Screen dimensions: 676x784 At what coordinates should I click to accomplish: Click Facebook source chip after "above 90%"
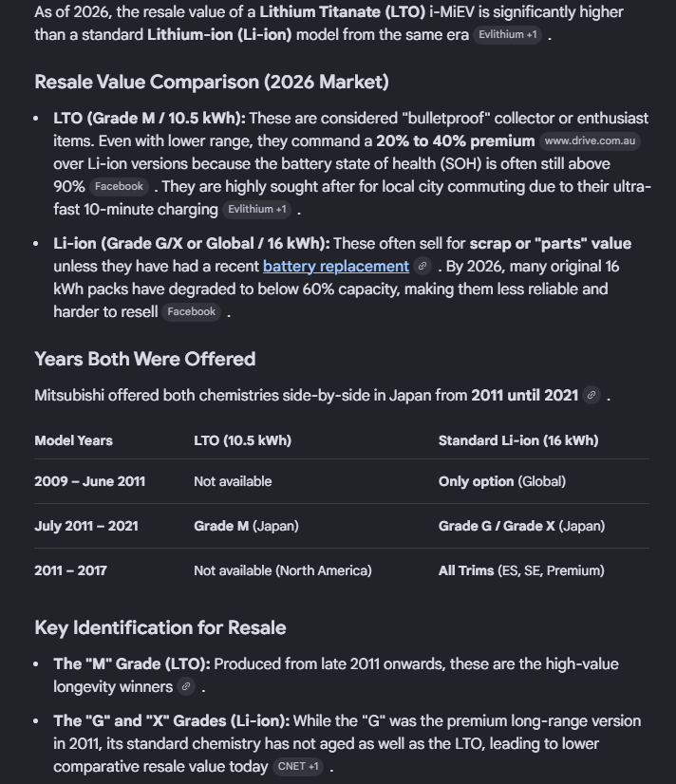click(x=119, y=187)
